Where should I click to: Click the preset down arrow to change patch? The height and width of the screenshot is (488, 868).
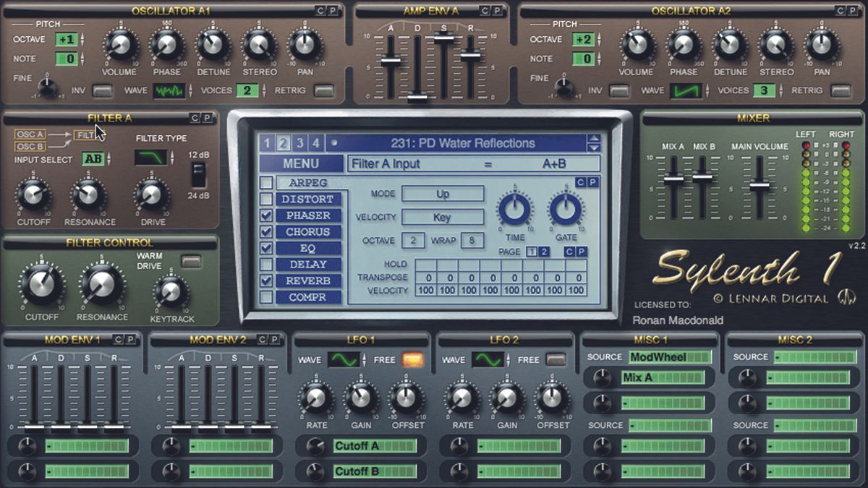point(595,147)
